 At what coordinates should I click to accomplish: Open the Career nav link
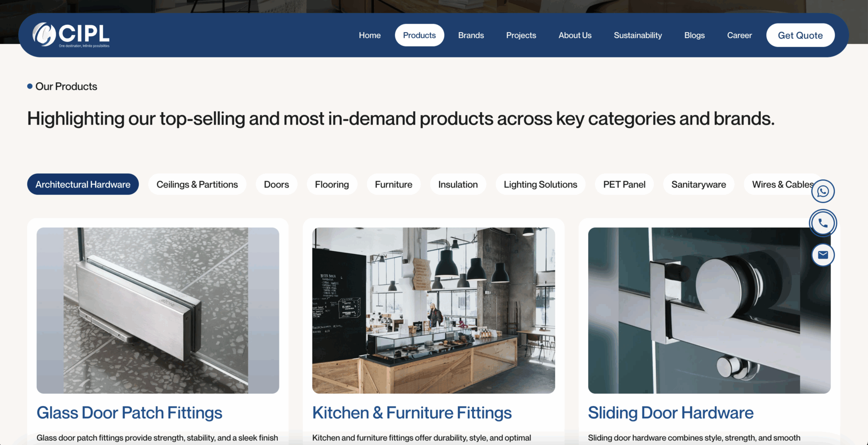[739, 35]
